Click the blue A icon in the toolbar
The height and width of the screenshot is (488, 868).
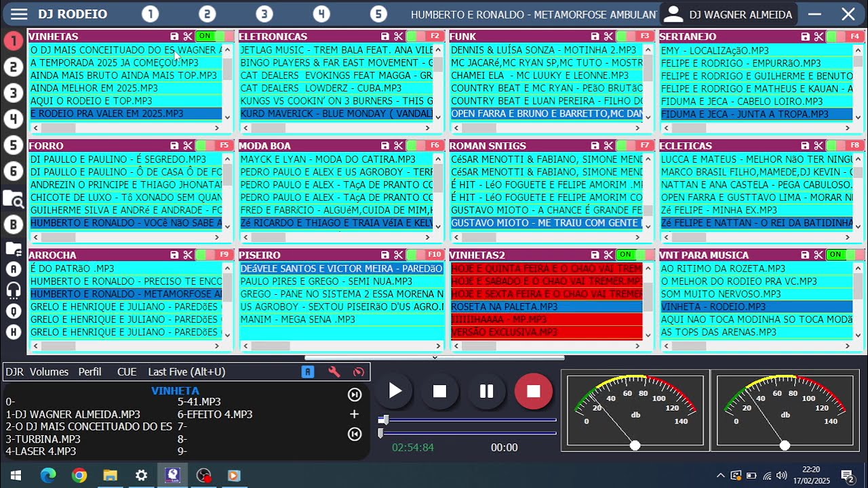(x=308, y=371)
